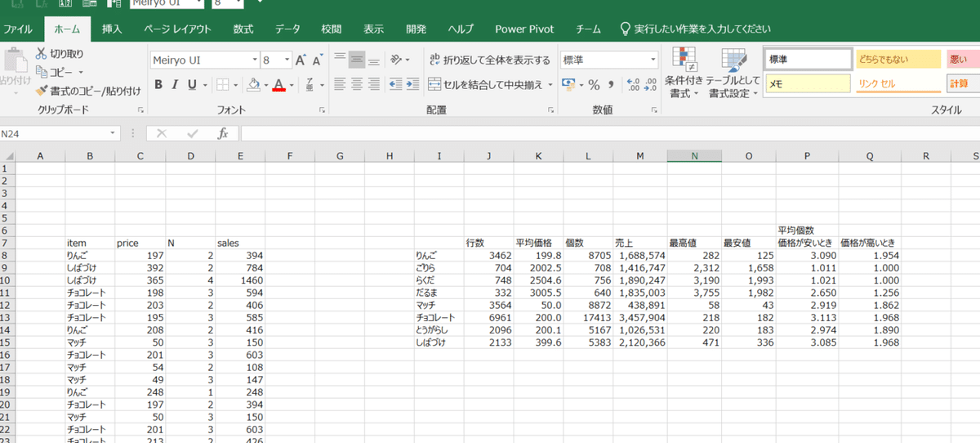Toggle middle vertical alignment
This screenshot has width=980, height=443.
click(357, 60)
